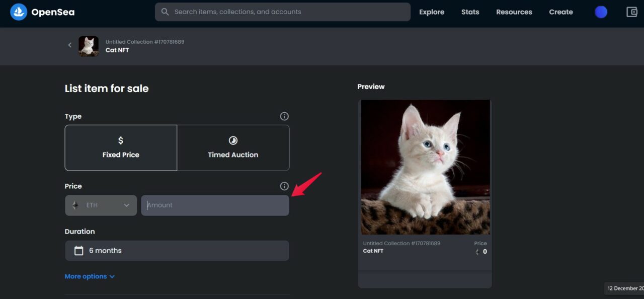Open the Explore menu
The height and width of the screenshot is (299, 644).
tap(432, 12)
